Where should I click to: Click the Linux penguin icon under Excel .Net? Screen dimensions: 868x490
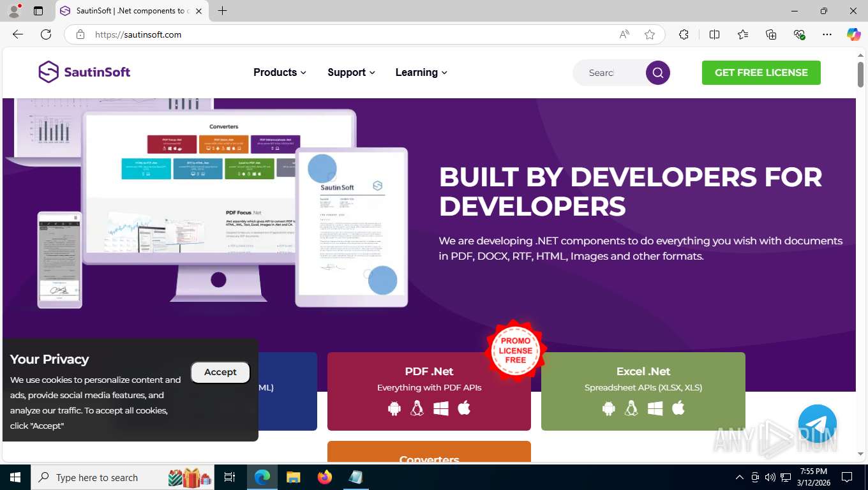coord(631,408)
